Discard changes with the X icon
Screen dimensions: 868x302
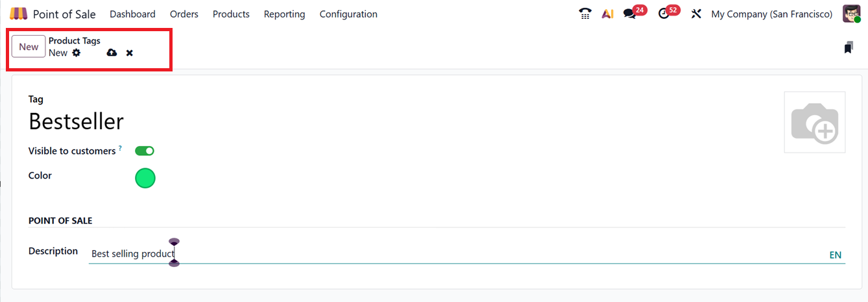coord(130,53)
